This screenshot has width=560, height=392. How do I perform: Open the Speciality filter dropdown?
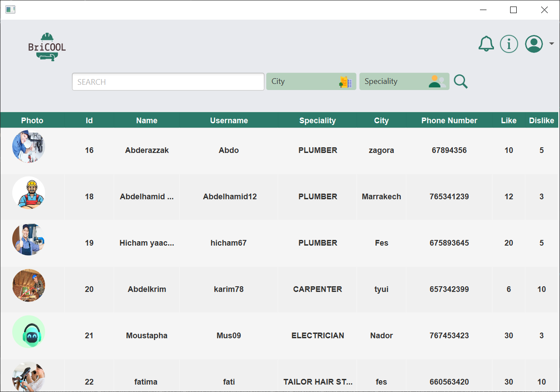[404, 81]
